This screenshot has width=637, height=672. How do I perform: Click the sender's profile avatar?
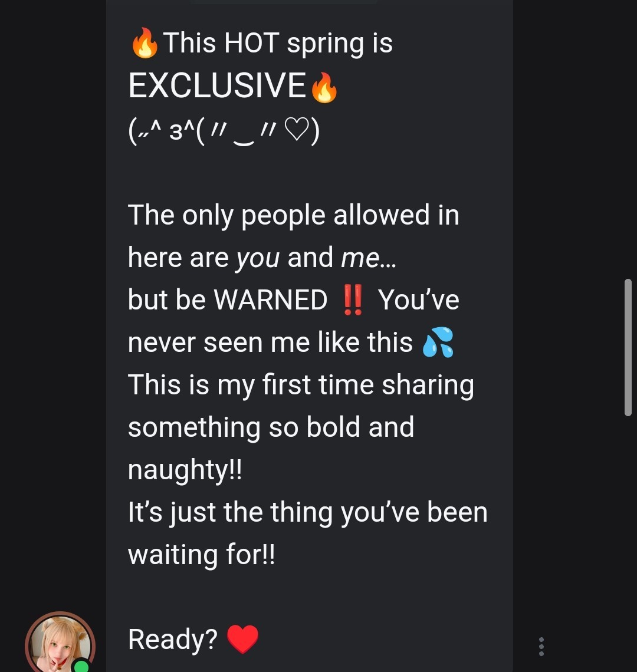59,644
